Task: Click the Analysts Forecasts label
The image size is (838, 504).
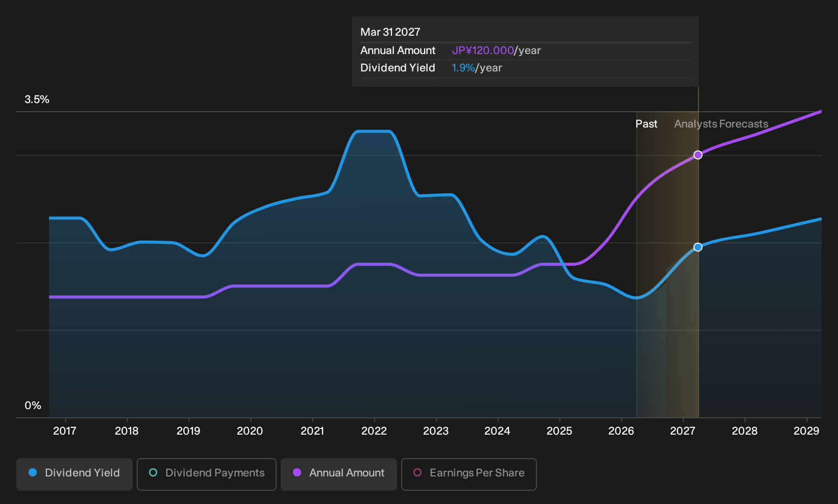Action: [x=721, y=124]
